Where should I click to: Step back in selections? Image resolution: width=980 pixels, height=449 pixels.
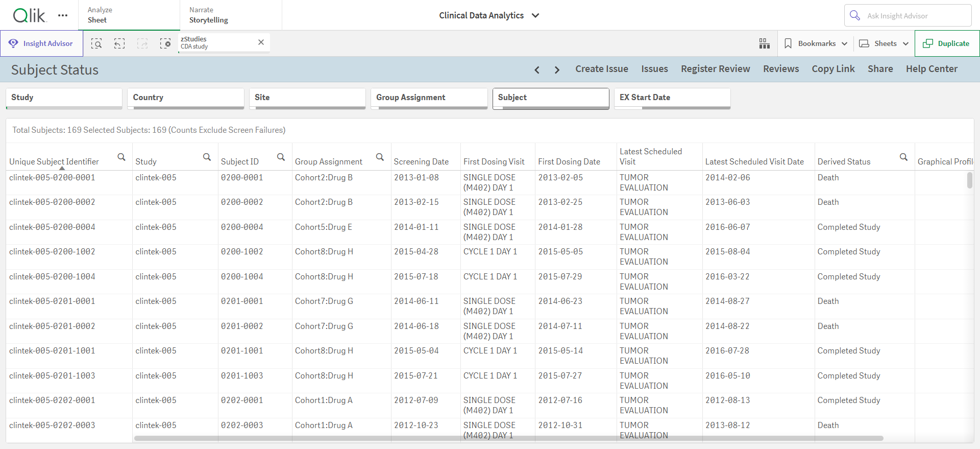119,43
